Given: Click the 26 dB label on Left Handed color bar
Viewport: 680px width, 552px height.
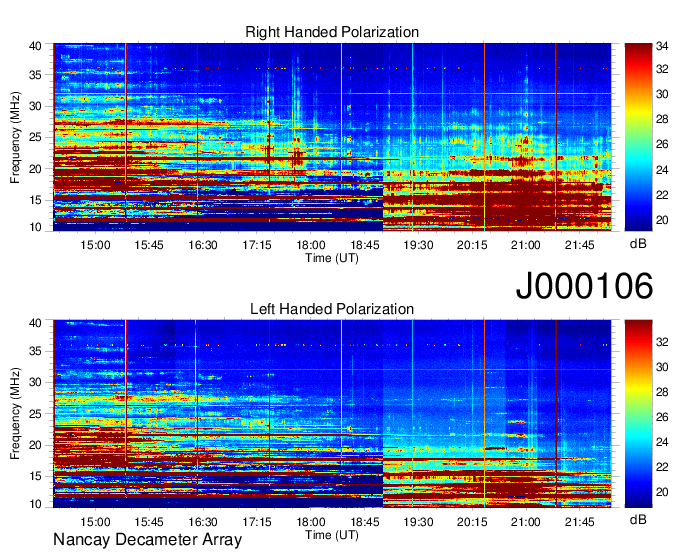Looking at the screenshot, I should tap(662, 417).
